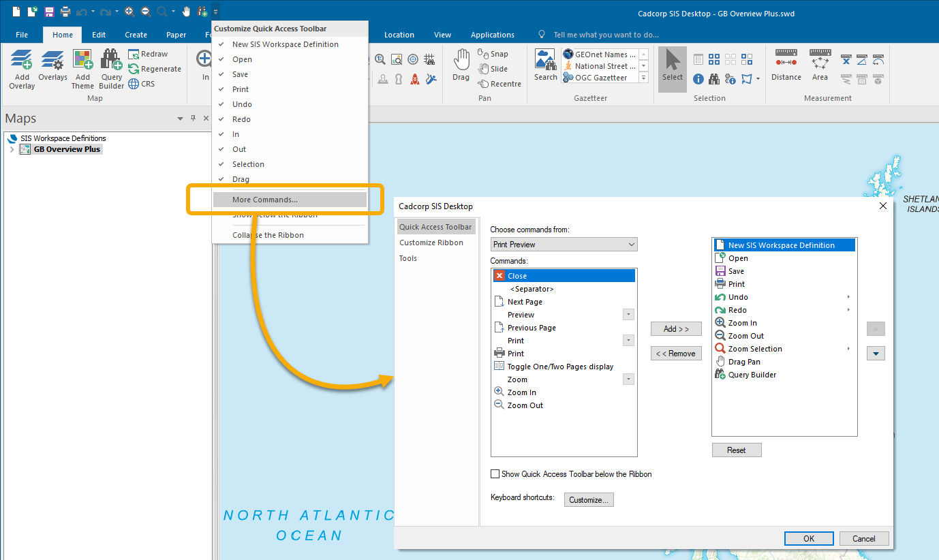
Task: Open Customize Quick Access Toolbar dropdown arrow
Action: (x=216, y=12)
